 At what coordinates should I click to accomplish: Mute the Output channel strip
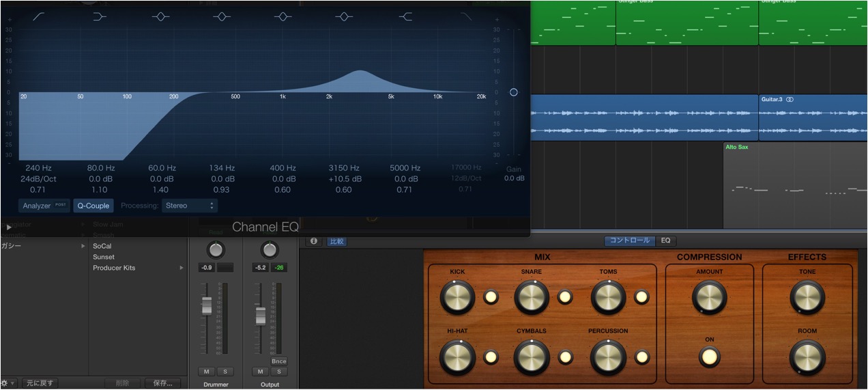(260, 372)
